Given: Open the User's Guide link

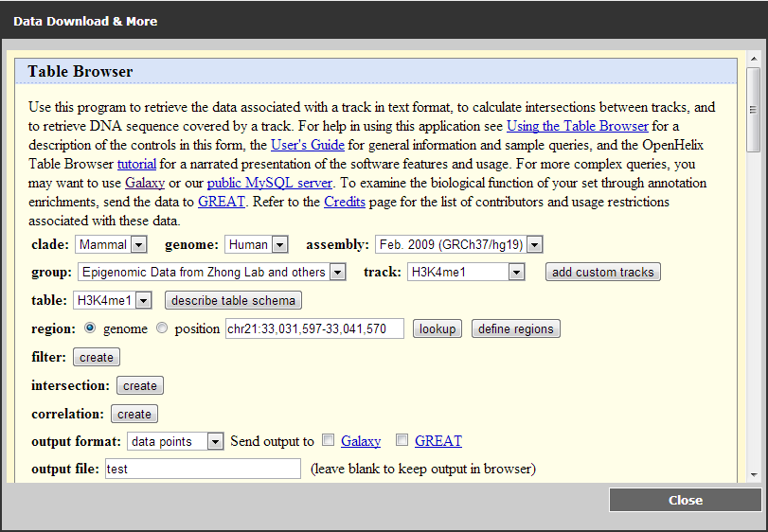Looking at the screenshot, I should point(308,145).
